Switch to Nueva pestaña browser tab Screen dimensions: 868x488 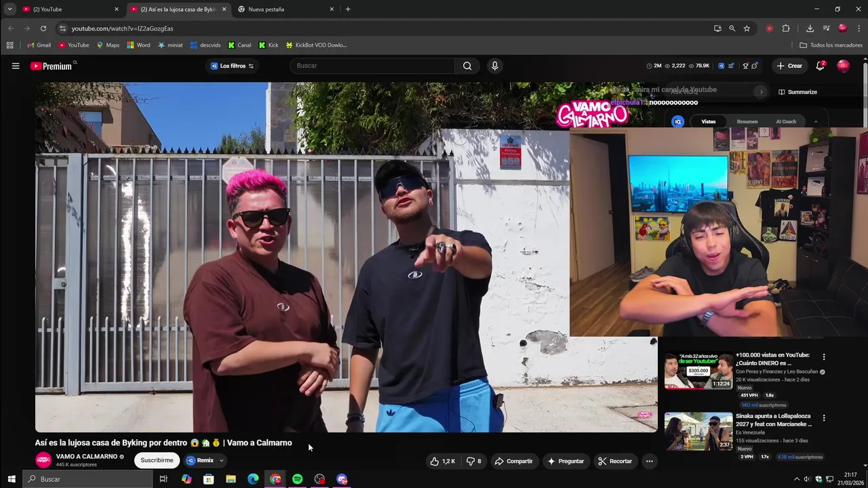pos(285,9)
